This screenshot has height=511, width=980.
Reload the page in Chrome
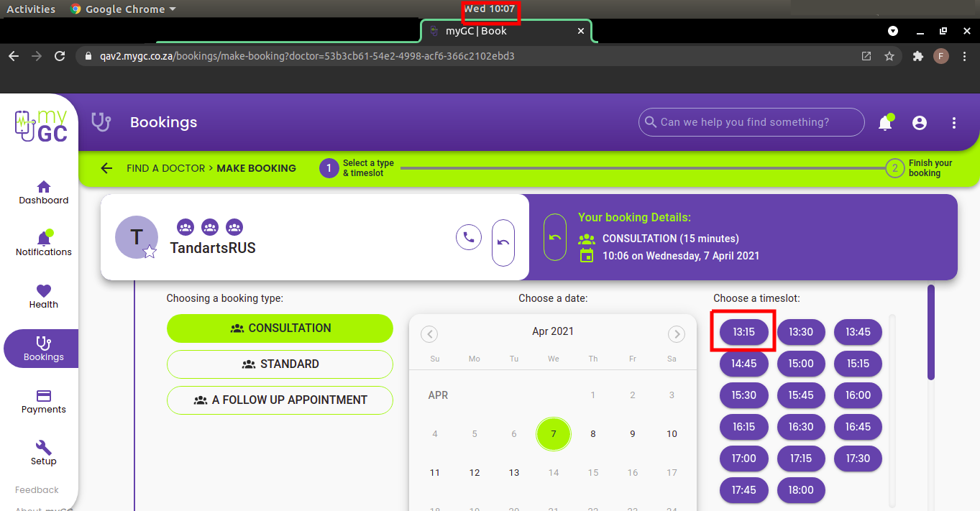[x=60, y=56]
